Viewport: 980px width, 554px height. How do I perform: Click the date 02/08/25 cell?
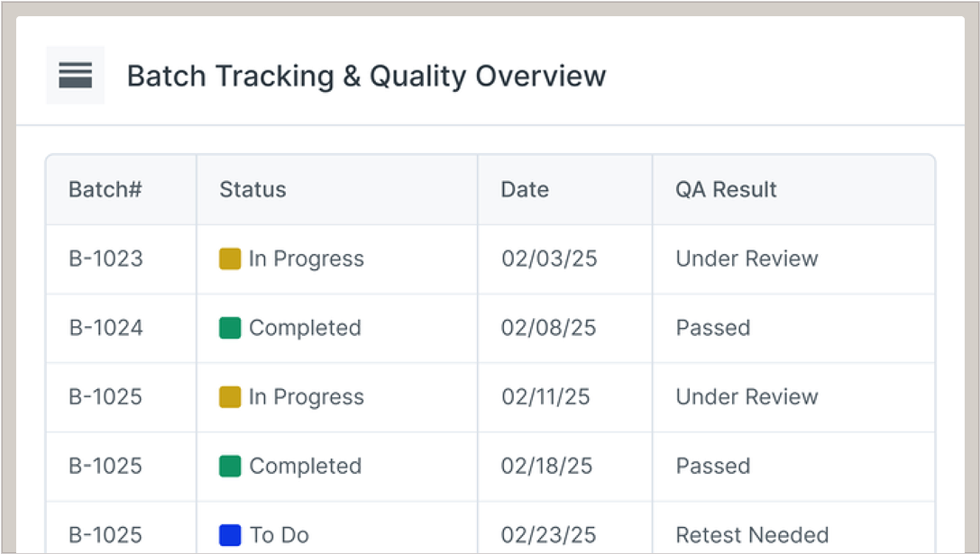pyautogui.click(x=549, y=328)
